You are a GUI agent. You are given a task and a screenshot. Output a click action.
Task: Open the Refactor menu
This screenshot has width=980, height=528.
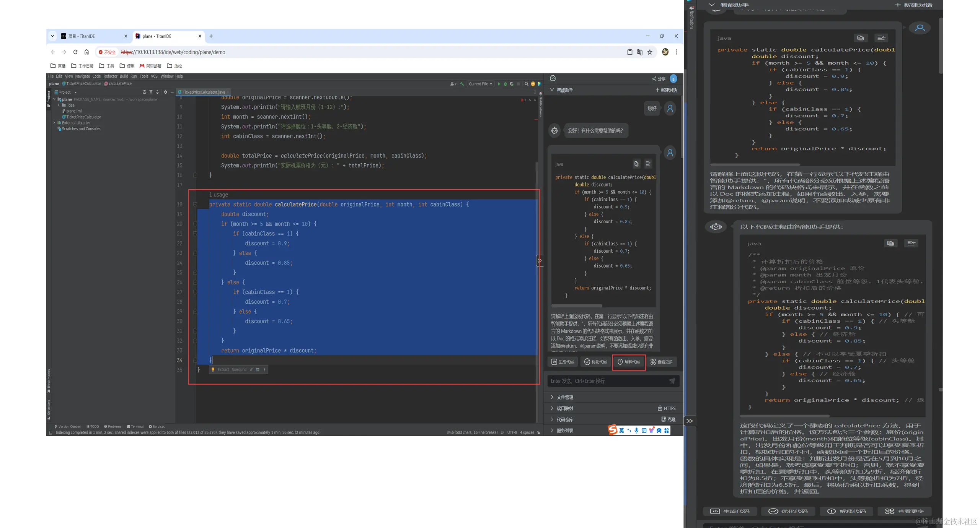click(110, 76)
